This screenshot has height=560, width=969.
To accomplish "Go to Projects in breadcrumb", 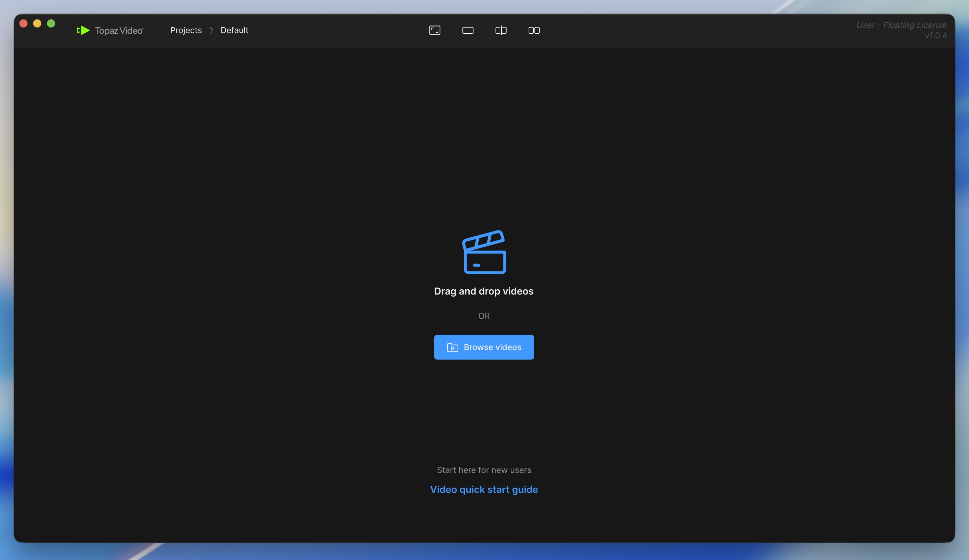I will pos(186,30).
